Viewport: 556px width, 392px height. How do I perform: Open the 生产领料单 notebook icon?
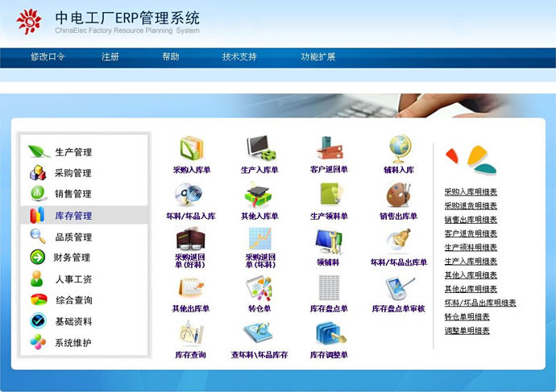pyautogui.click(x=331, y=194)
